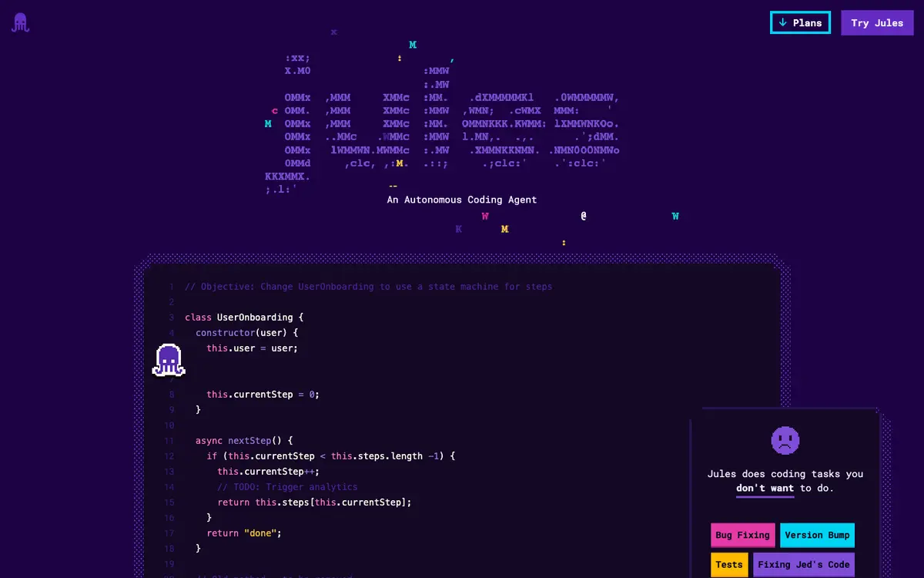Viewport: 924px width, 578px height.
Task: Click 'this.currentStep++;' code line
Action: click(268, 472)
